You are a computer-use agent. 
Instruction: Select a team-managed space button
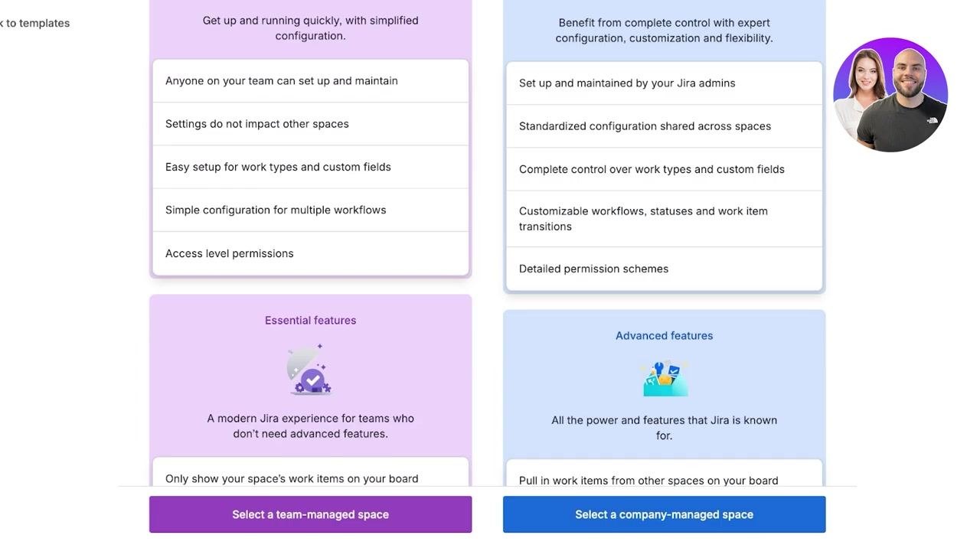point(310,514)
